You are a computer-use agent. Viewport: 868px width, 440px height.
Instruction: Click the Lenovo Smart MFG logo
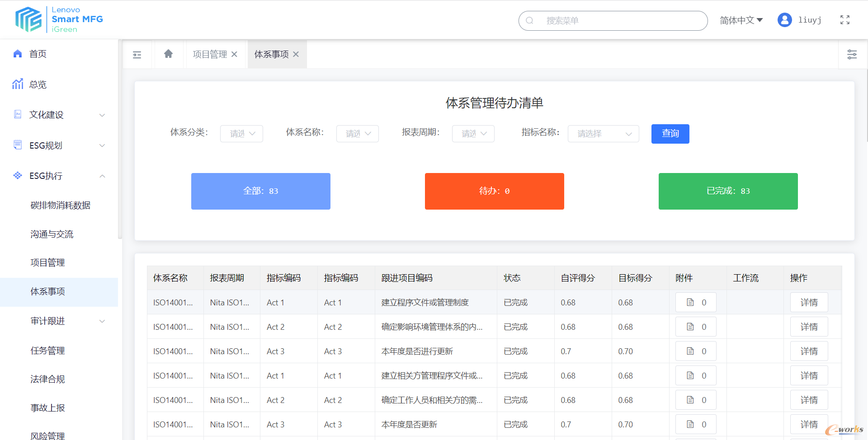59,19
